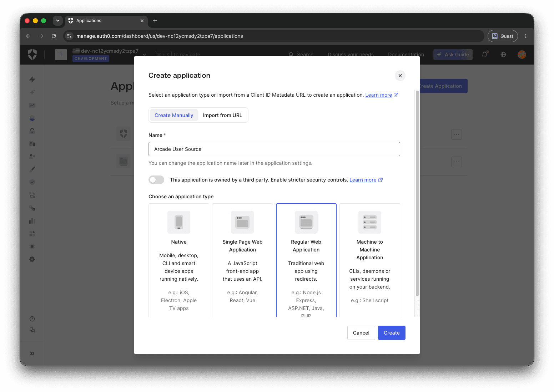Open a new browser tab
554x392 pixels.
[x=155, y=21]
